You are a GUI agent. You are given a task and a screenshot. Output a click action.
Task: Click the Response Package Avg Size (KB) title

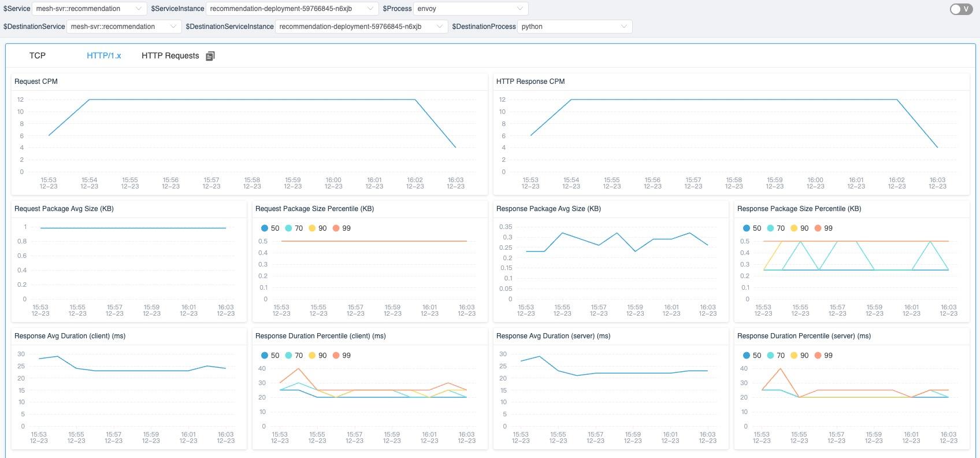[x=548, y=209]
